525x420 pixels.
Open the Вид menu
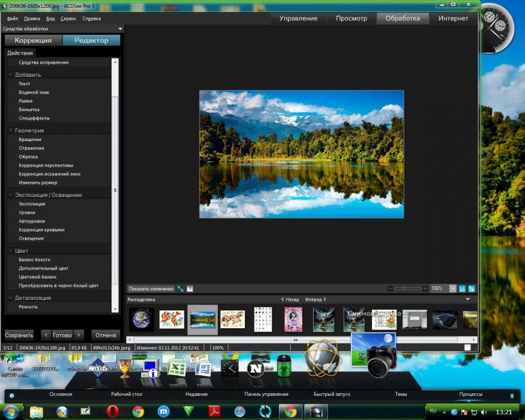point(51,19)
